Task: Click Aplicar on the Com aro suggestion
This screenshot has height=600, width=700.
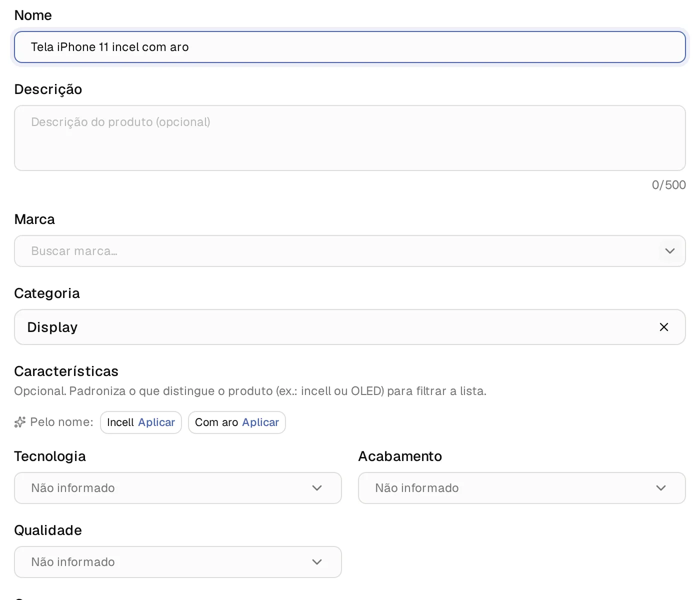Action: pos(260,422)
